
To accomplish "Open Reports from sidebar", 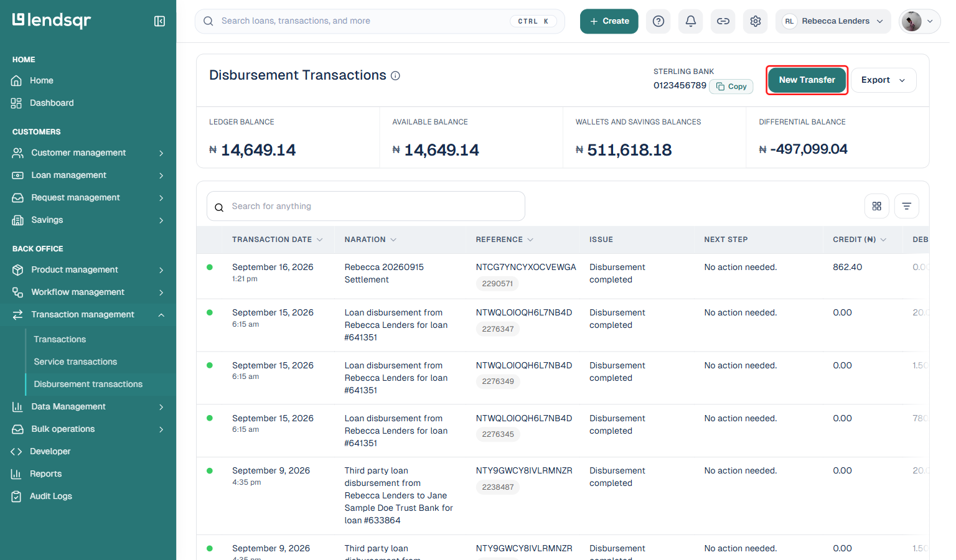I will click(45, 474).
